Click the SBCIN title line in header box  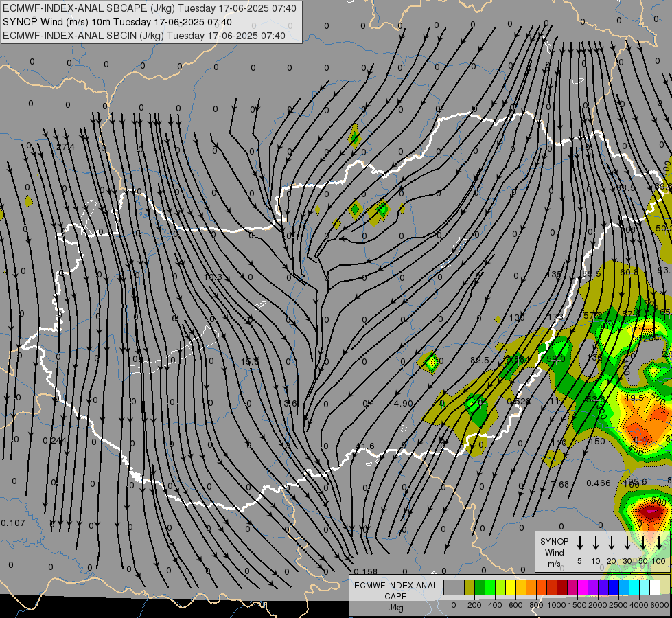click(144, 36)
